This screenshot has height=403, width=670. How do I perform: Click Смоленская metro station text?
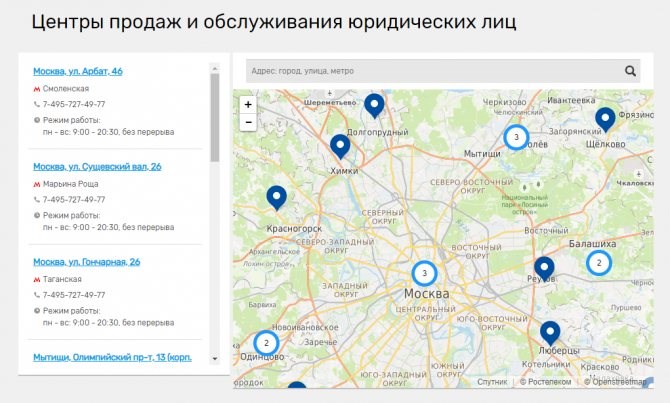pos(66,89)
